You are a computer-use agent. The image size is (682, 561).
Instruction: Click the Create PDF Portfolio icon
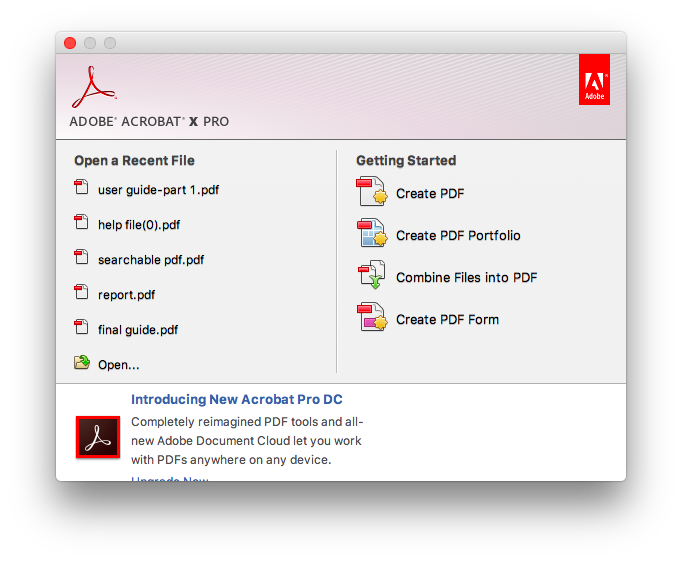[372, 233]
